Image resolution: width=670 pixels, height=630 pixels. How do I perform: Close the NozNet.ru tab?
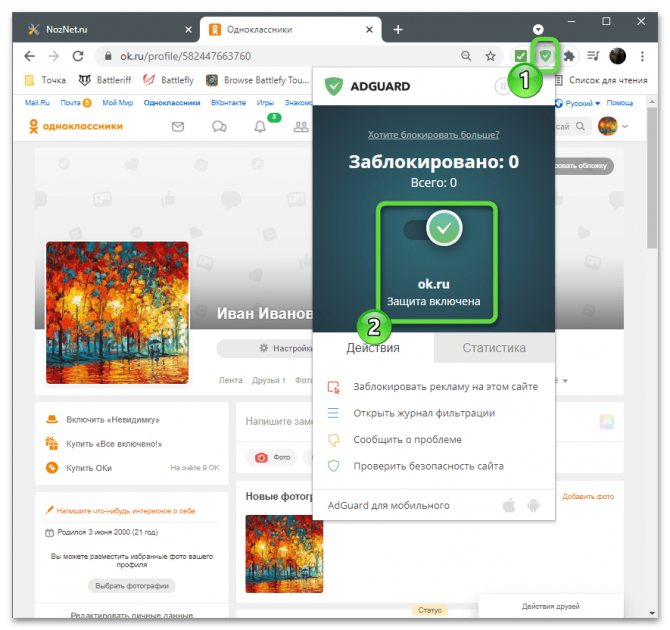[188, 29]
